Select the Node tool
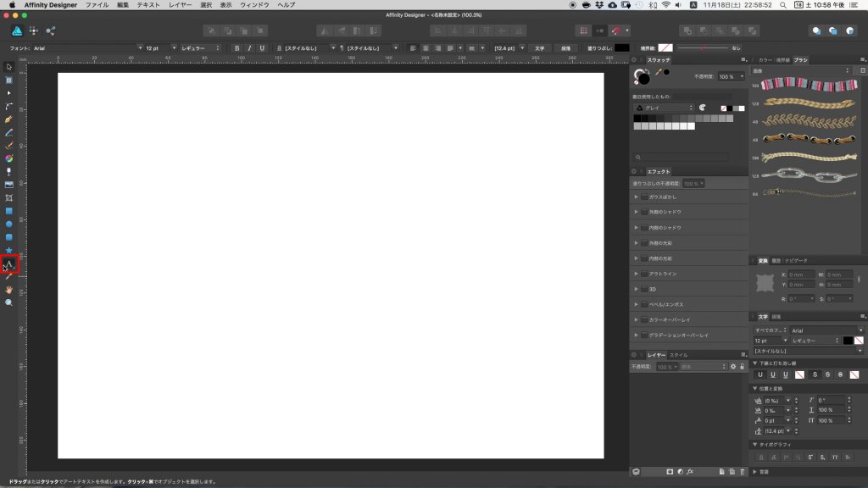Image resolution: width=868 pixels, height=488 pixels. (8, 93)
